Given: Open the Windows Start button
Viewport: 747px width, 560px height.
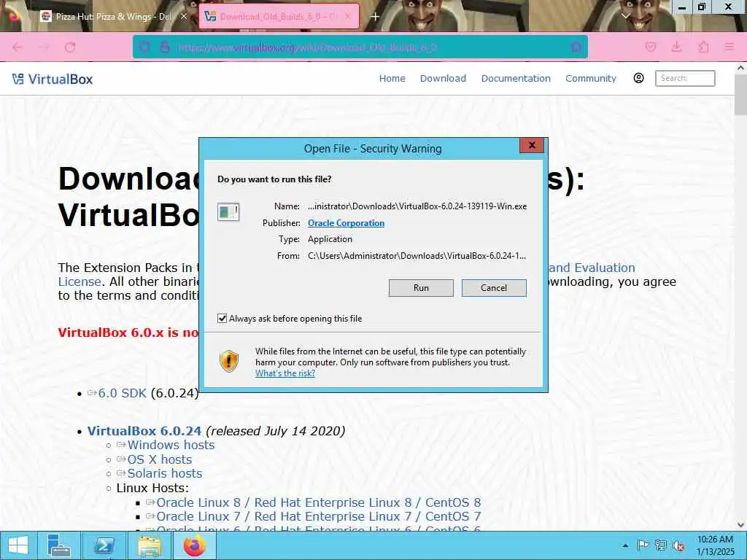Looking at the screenshot, I should 18,545.
